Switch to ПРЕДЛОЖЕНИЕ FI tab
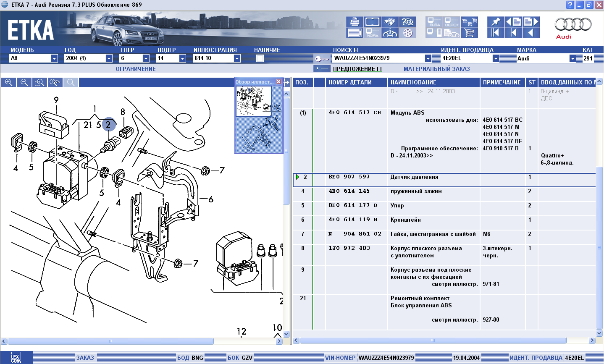Viewport: 604px width, 364px height. (357, 69)
